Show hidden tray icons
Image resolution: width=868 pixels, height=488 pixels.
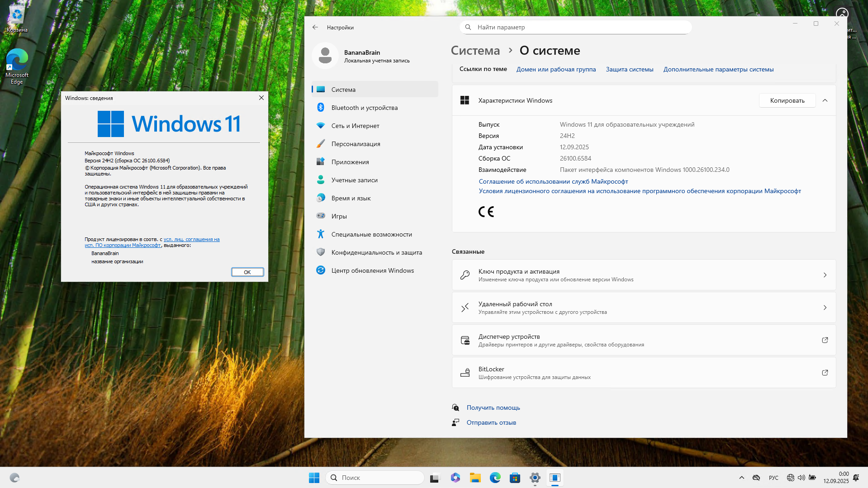[x=741, y=478]
